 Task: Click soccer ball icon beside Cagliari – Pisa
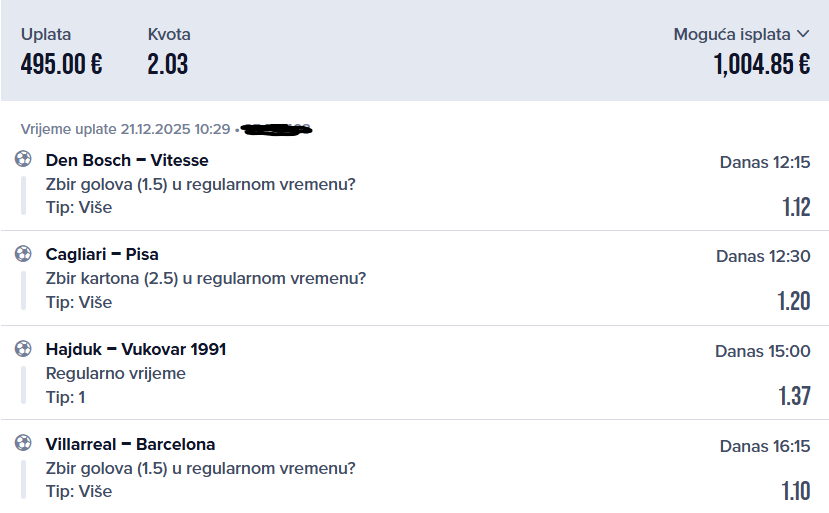[x=23, y=254]
